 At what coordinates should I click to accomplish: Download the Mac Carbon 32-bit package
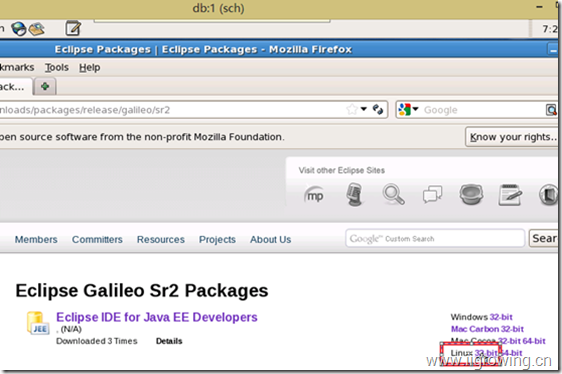click(487, 329)
